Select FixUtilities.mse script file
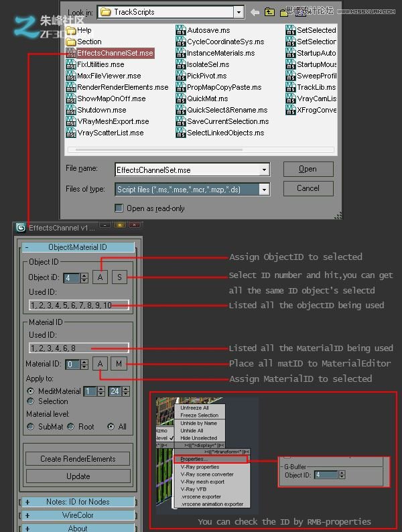The width and height of the screenshot is (402, 532). [95, 64]
